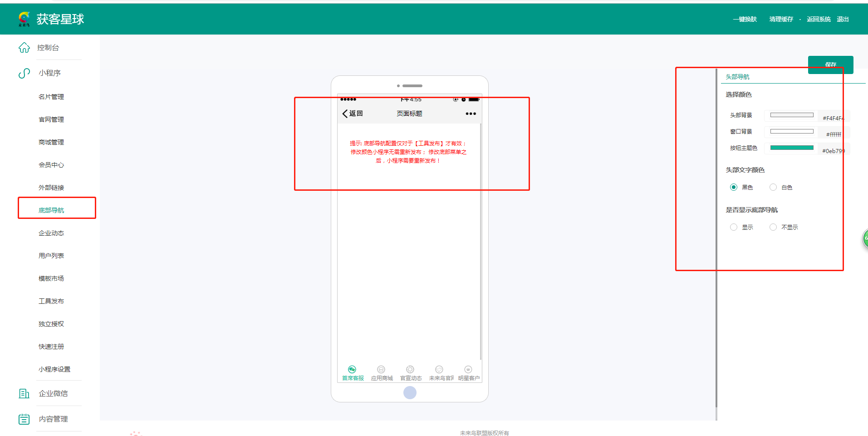Select 黑色 header text color
The height and width of the screenshot is (436, 868).
[734, 187]
